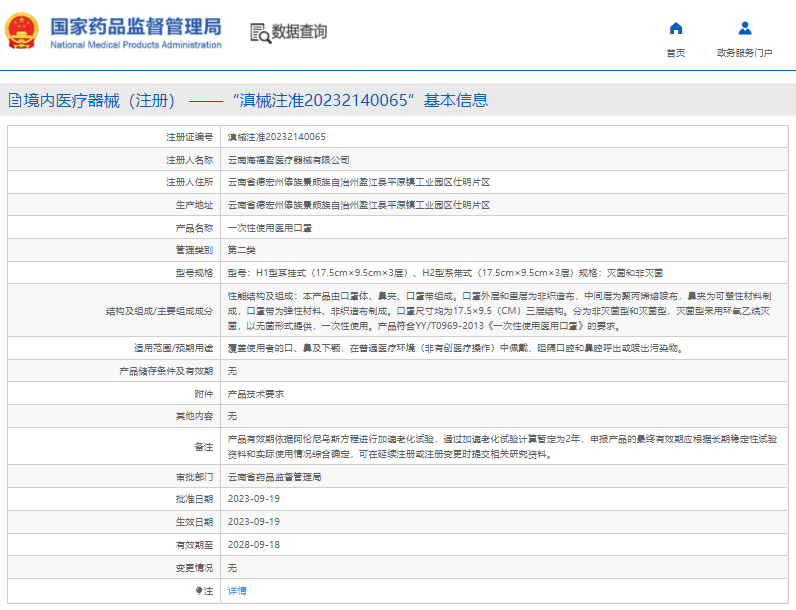Click the remark text 产品有效期依据阿伦尼乌斯方程
The height and width of the screenshot is (610, 796).
tap(503, 447)
